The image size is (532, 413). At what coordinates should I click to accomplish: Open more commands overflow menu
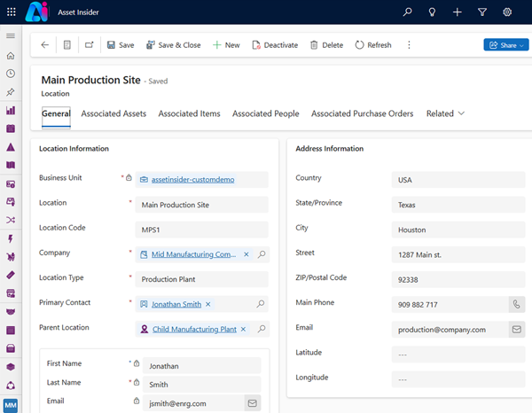click(409, 45)
